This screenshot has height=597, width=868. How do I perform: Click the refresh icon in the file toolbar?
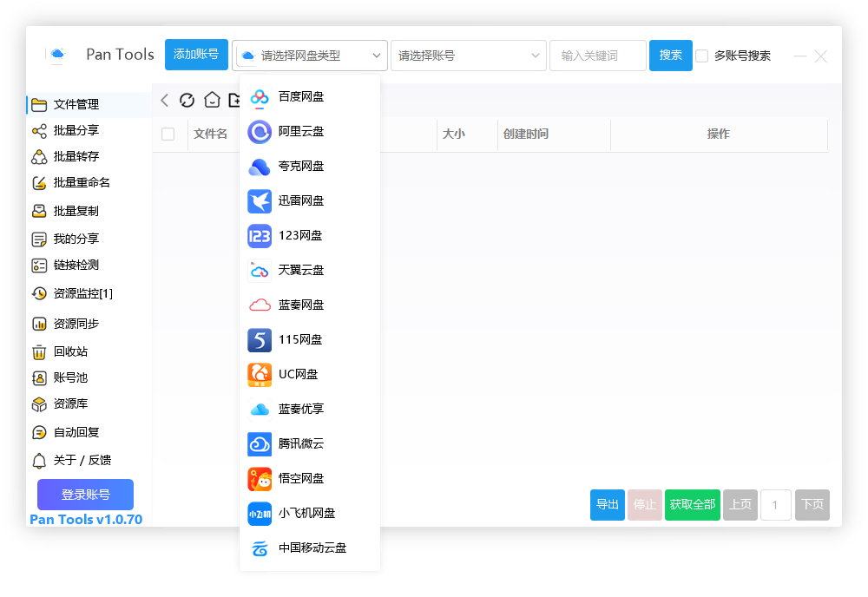(x=187, y=100)
